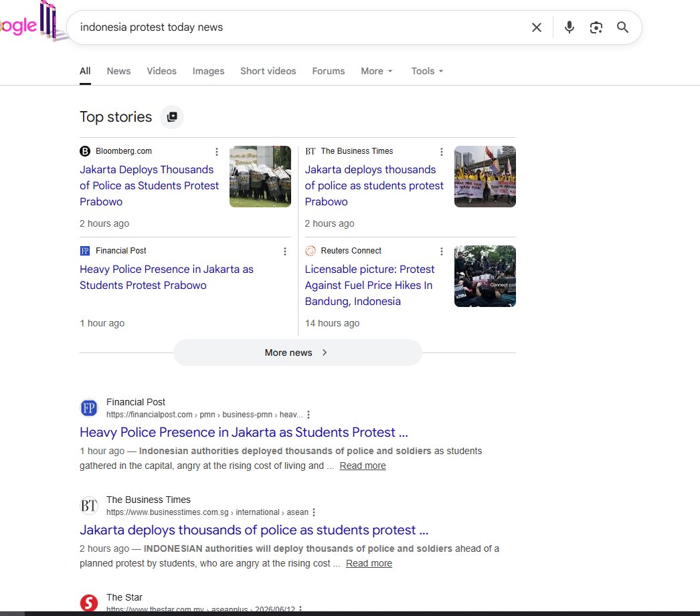Open the Bandung protest thumbnail for Reuters Connect
The image size is (700, 616).
coord(485,276)
